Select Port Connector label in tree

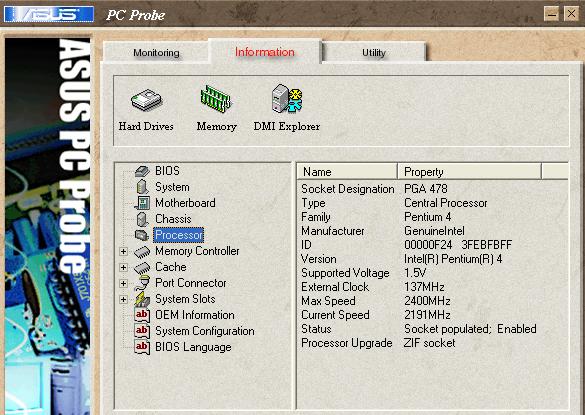coord(191,283)
